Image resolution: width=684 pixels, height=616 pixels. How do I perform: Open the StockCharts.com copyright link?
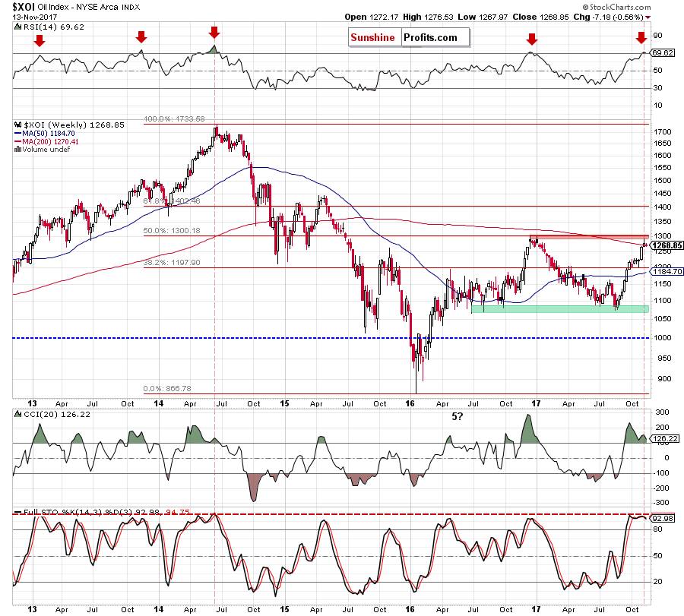tap(616, 7)
